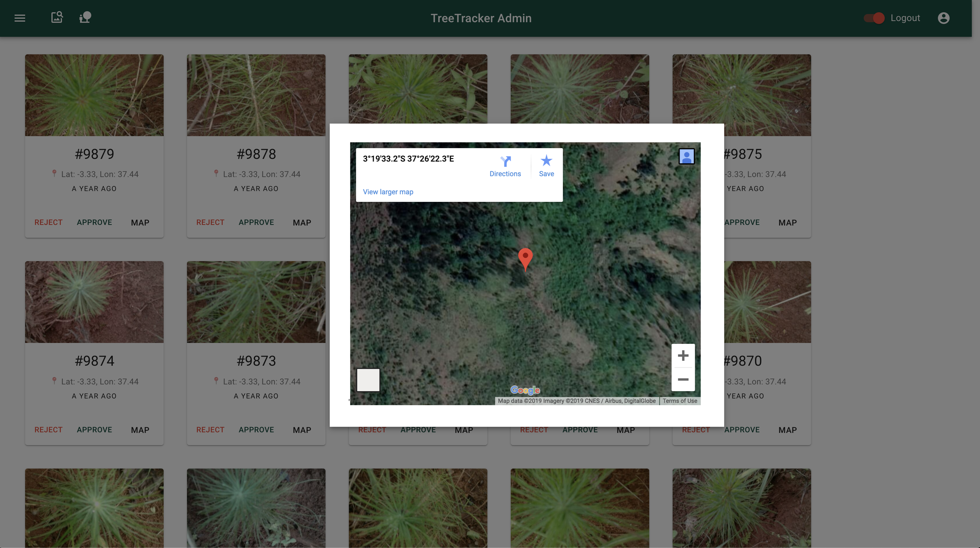
Task: Open map for tree #9874
Action: [x=140, y=430]
